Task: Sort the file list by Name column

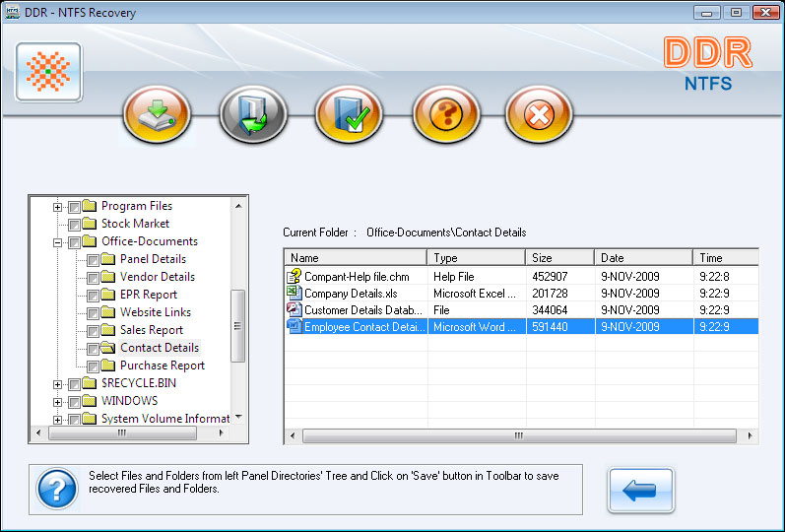Action: click(356, 257)
